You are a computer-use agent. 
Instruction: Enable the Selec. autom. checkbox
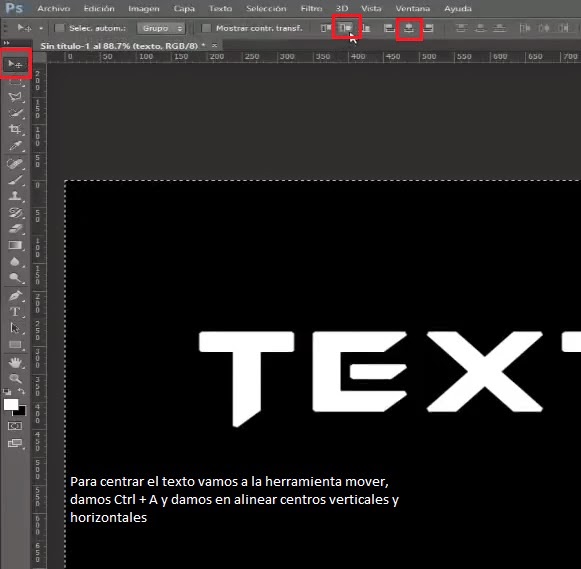point(59,28)
